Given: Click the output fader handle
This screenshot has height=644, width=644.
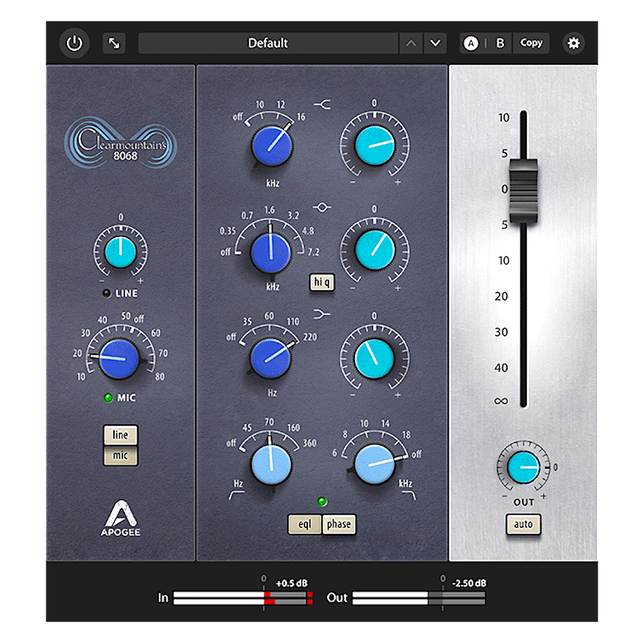Looking at the screenshot, I should point(524,190).
